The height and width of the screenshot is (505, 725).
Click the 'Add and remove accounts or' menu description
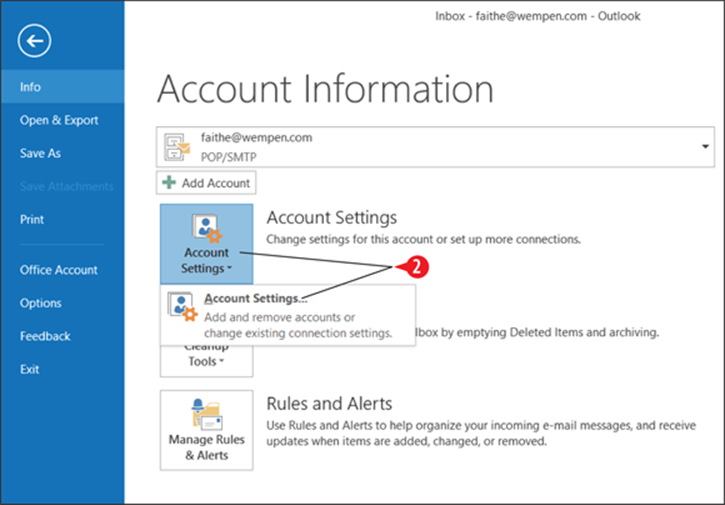[298, 325]
